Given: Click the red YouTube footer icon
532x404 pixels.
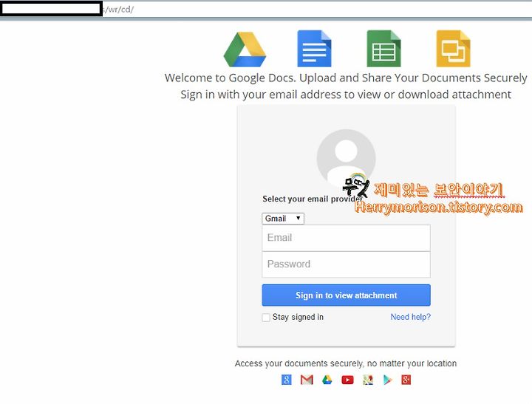Looking at the screenshot, I should coord(347,380).
